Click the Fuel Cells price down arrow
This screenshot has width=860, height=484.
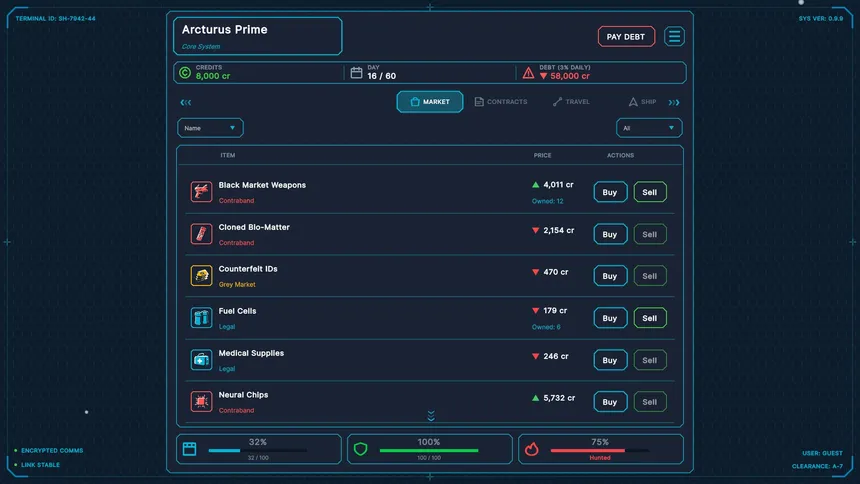click(x=536, y=311)
